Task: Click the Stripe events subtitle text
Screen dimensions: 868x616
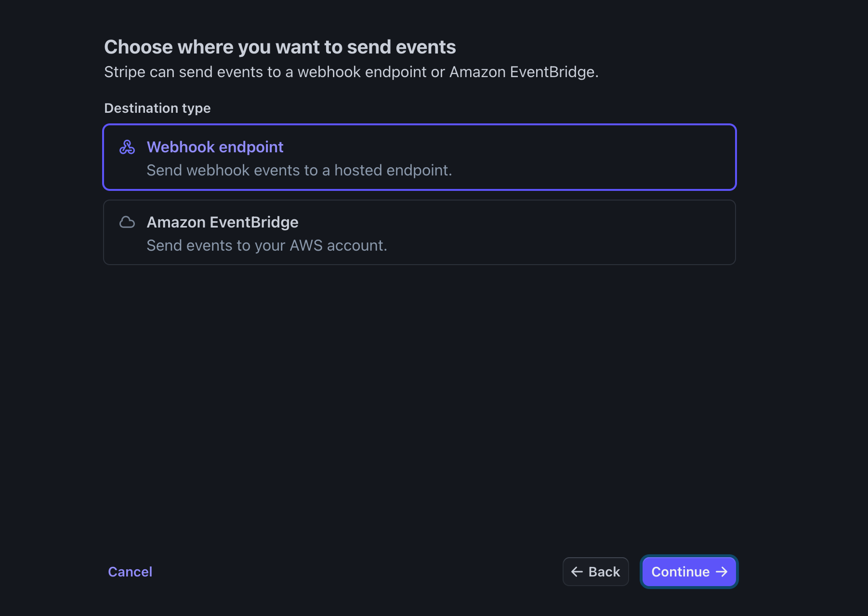Action: pyautogui.click(x=351, y=72)
